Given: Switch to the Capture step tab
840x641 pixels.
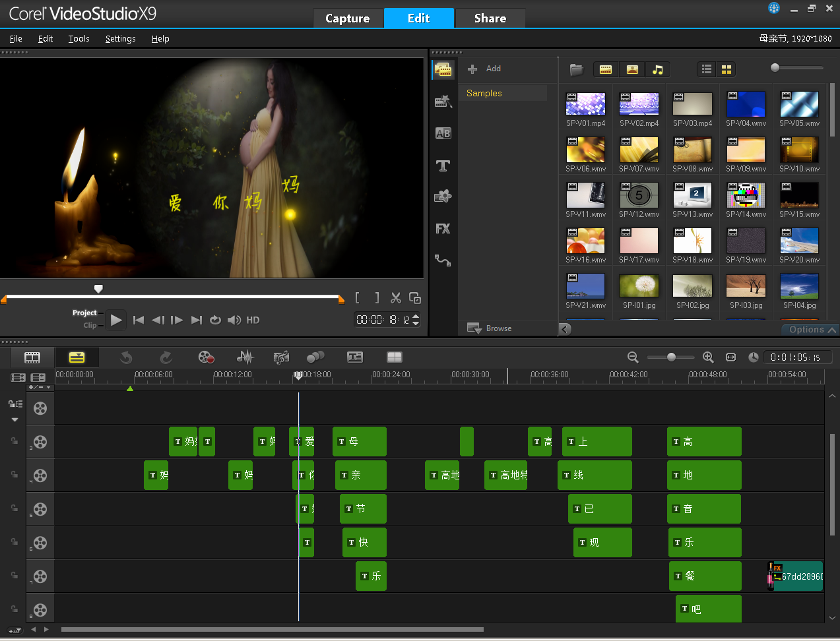Looking at the screenshot, I should [348, 18].
